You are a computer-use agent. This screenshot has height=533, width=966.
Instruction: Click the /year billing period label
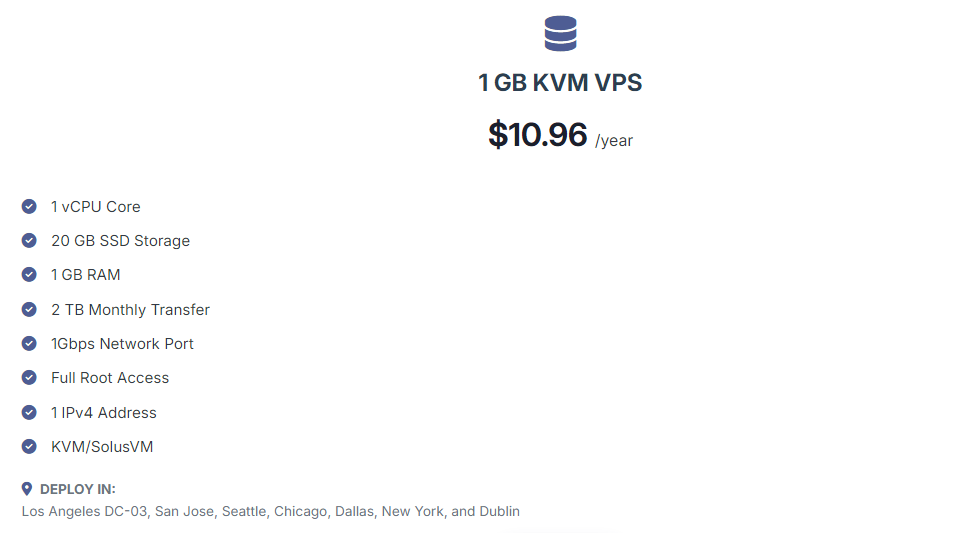tap(614, 140)
